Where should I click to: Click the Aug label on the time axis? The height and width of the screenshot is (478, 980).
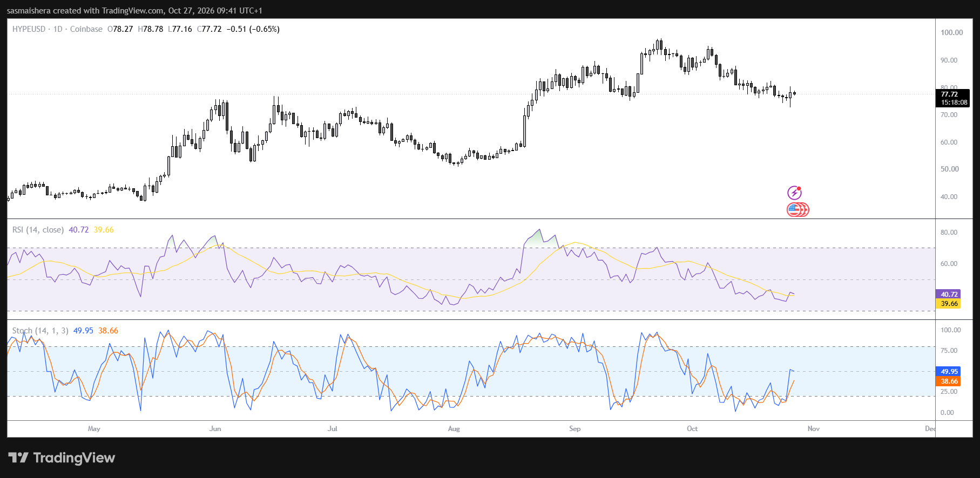(454, 429)
